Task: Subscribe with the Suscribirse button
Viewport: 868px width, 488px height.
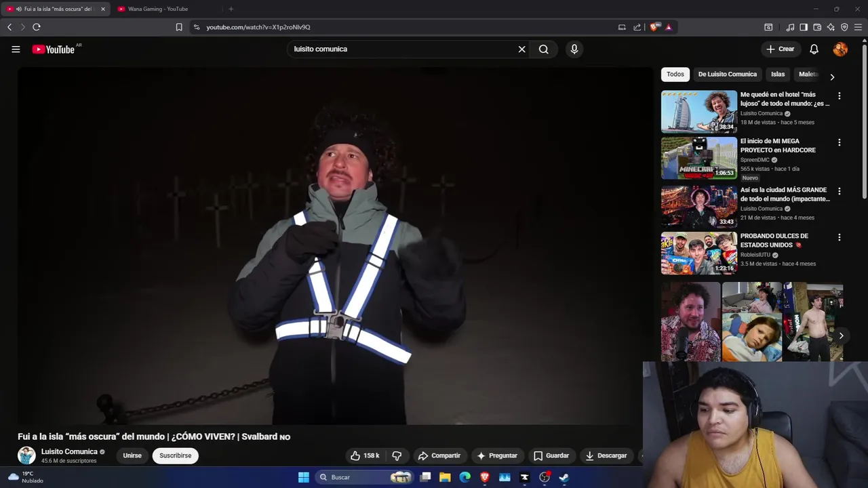Action: (176, 455)
